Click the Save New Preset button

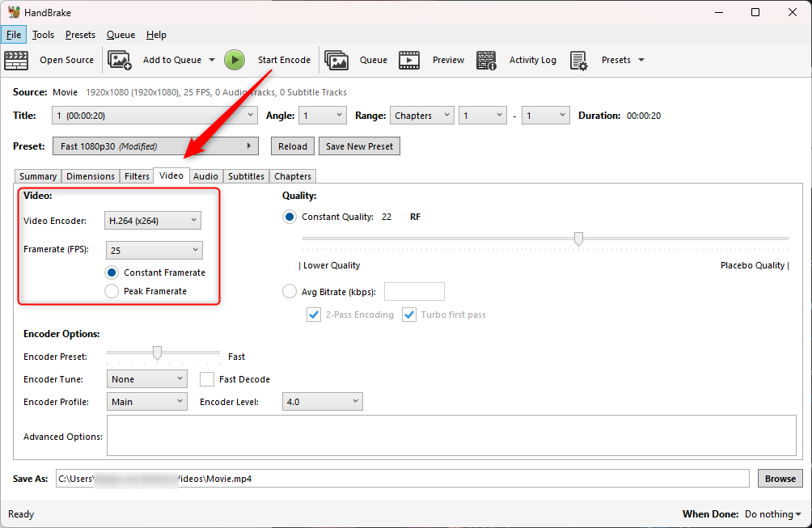(x=359, y=146)
